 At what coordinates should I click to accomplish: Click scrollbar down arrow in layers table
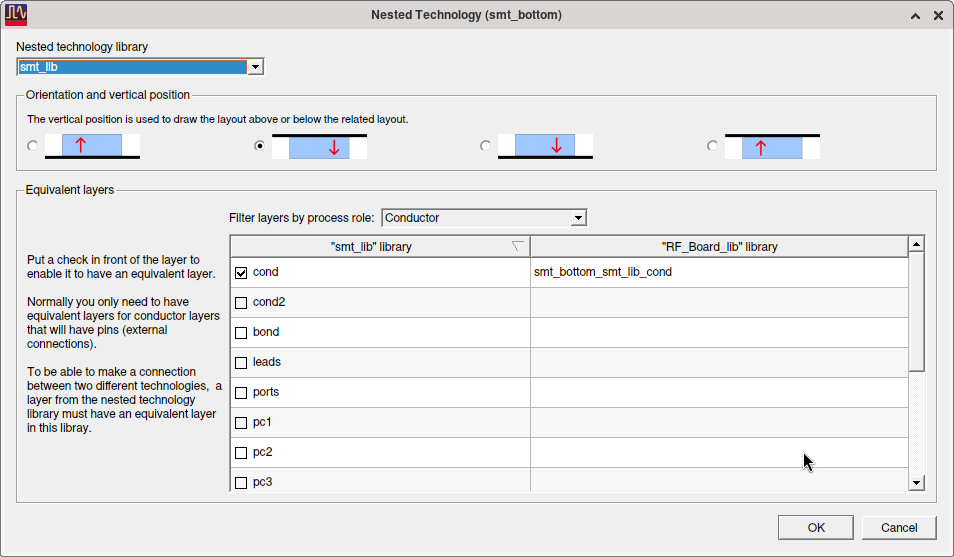point(916,483)
